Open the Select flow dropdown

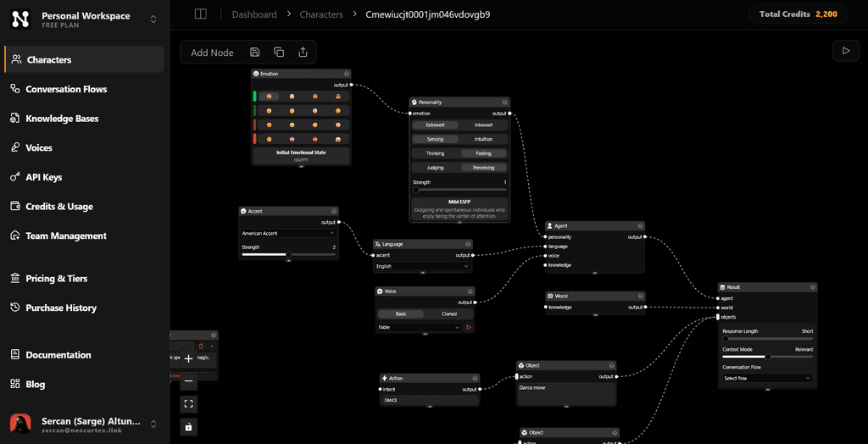point(767,379)
